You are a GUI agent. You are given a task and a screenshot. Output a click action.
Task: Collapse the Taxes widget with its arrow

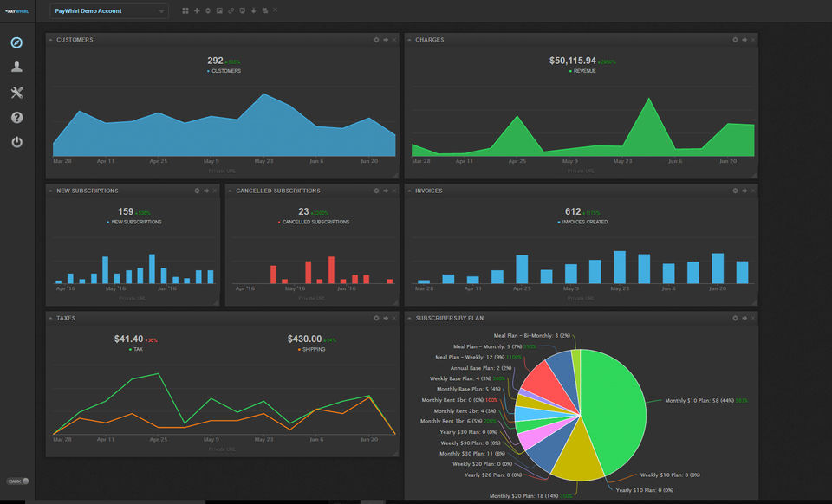(51, 318)
